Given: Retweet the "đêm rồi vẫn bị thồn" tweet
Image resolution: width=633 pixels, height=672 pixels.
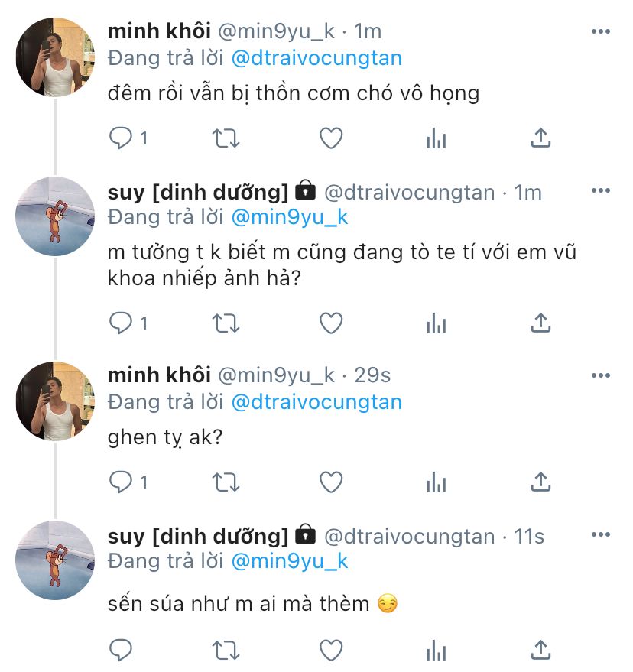Looking at the screenshot, I should [x=225, y=138].
